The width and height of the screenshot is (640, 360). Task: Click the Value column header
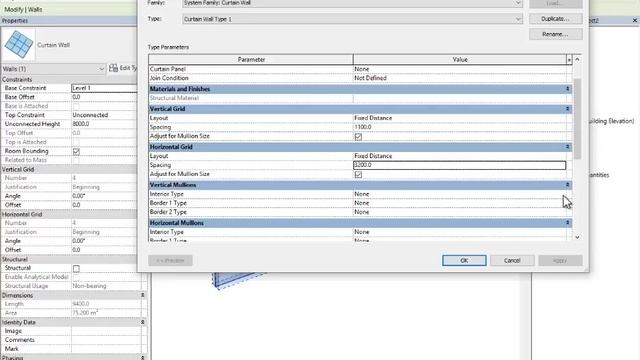(x=460, y=60)
